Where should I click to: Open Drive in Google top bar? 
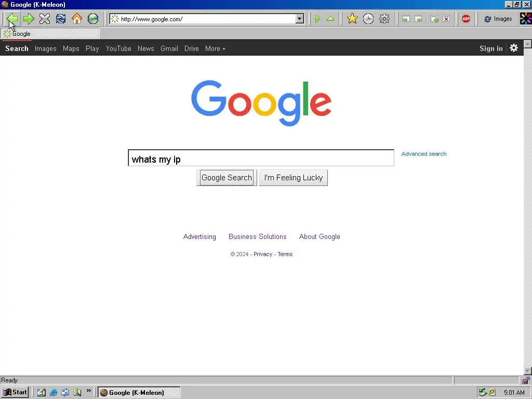click(192, 48)
